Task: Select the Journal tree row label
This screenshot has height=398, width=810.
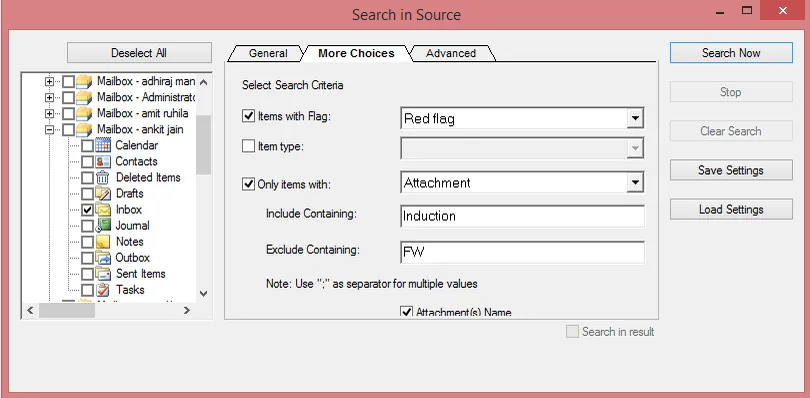Action: click(132, 225)
